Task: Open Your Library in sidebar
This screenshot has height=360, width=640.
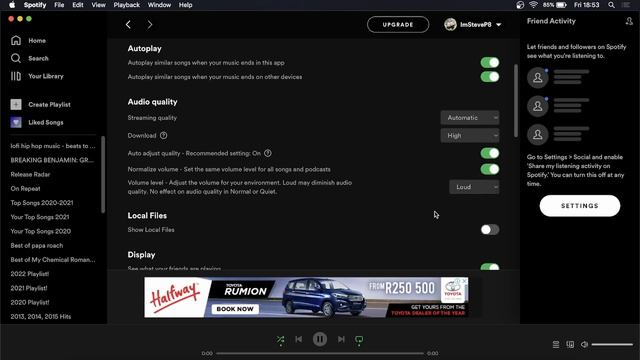Action: 37,76
